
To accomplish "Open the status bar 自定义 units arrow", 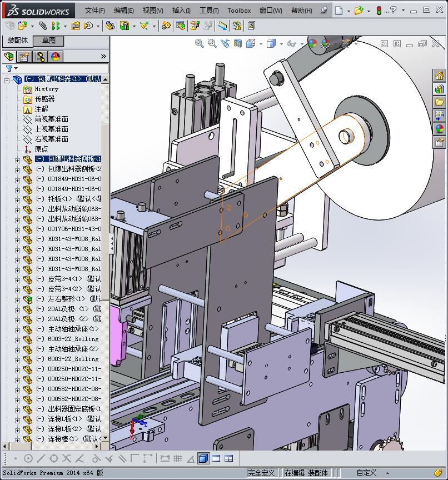I will [x=387, y=473].
